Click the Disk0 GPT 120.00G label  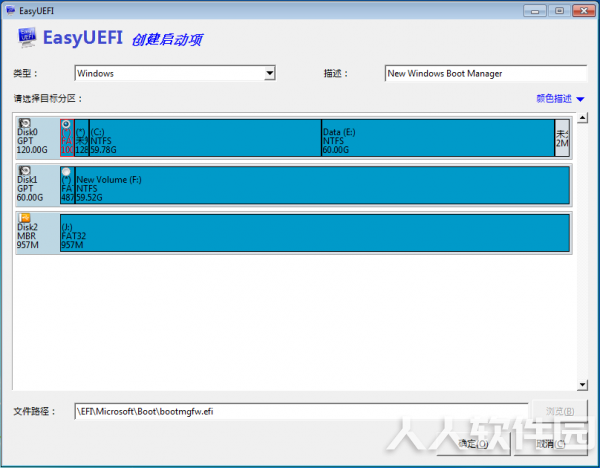tap(32, 141)
